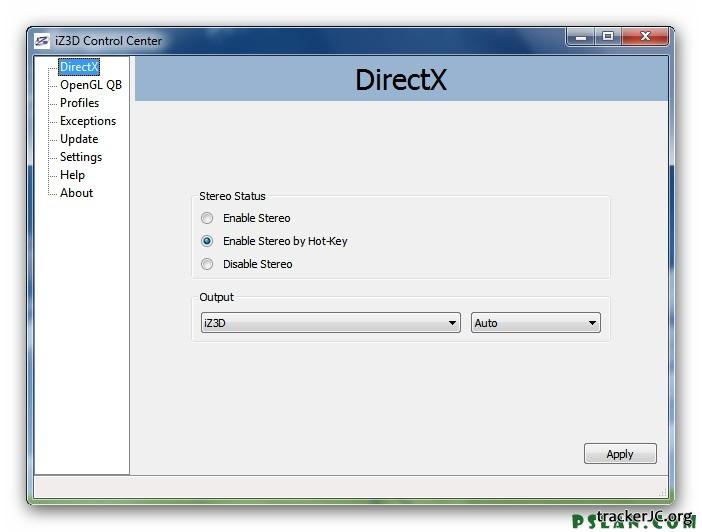
Task: Open the Exceptions page
Action: pos(87,121)
